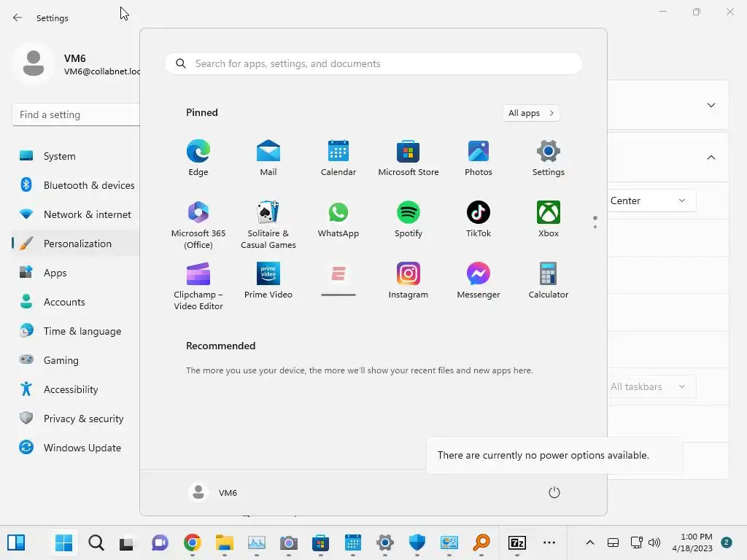Open the All taskbars dropdown
The image size is (747, 560).
(651, 386)
